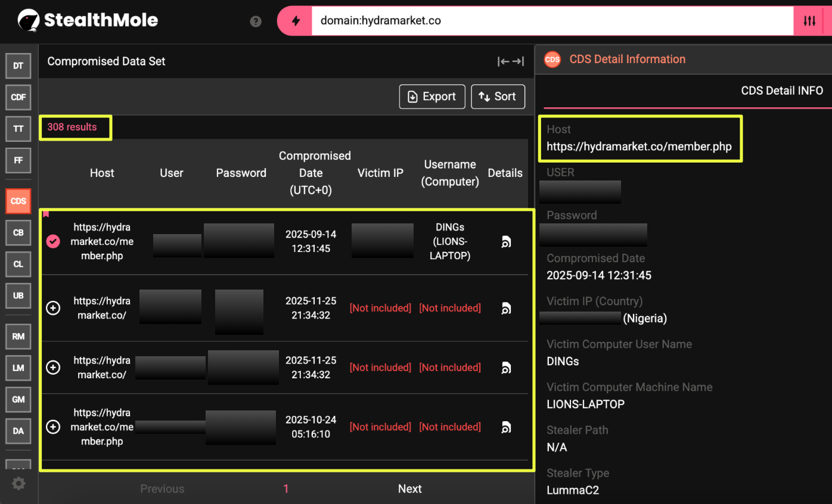Open the CDS Detail INFO tab
This screenshot has width=832, height=504.
pos(781,91)
